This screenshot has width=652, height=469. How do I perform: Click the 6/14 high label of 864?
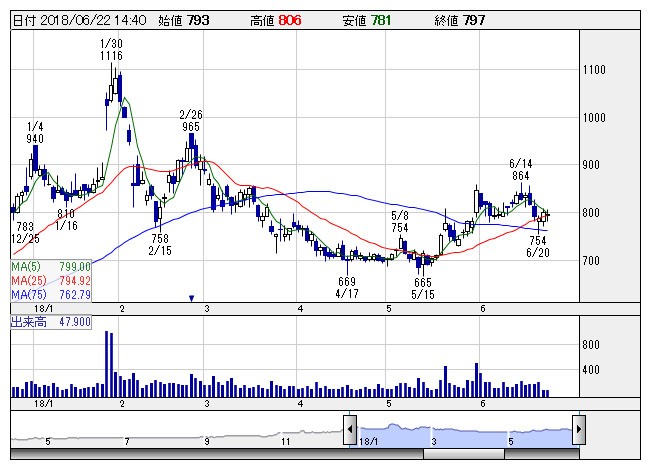(x=520, y=175)
